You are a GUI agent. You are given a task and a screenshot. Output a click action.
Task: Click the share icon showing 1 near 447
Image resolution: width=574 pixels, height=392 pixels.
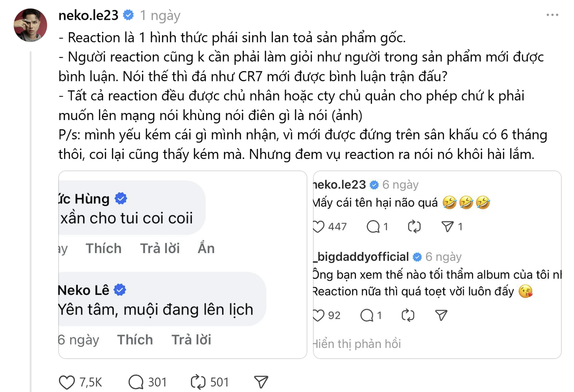point(448,226)
